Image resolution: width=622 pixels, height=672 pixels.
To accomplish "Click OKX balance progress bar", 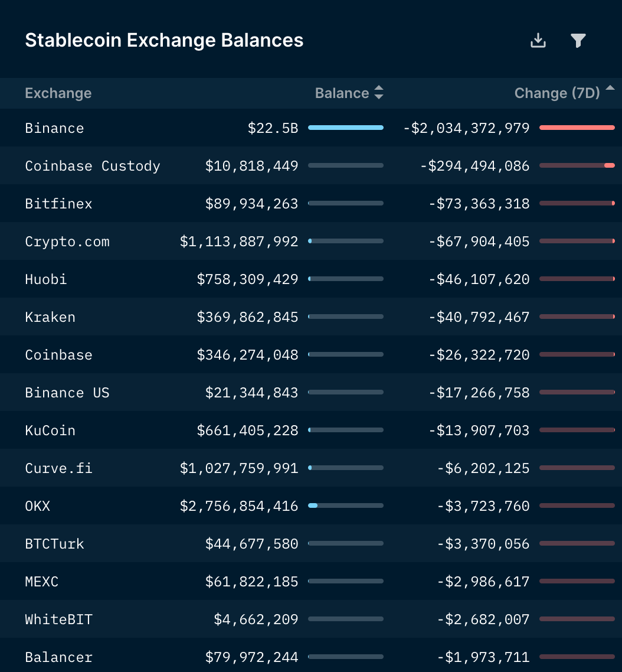I will tap(346, 505).
